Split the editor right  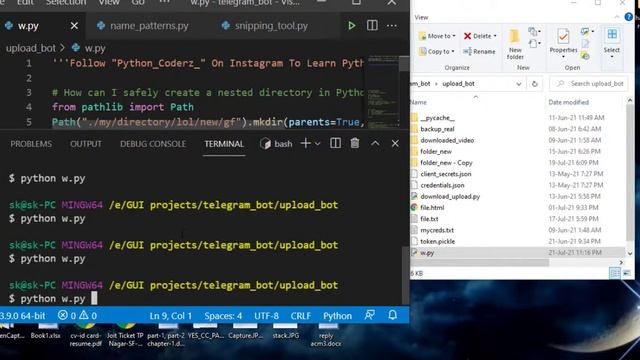[372, 25]
